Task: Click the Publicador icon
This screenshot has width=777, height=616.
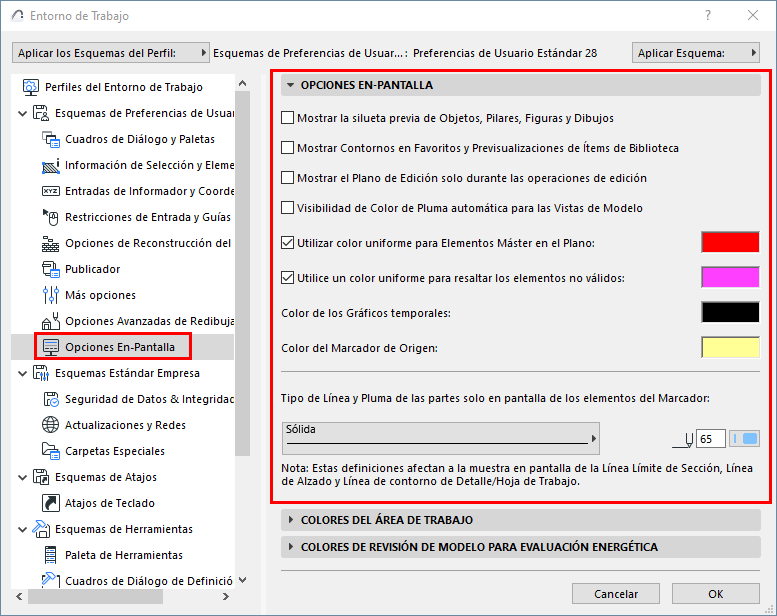Action: [x=51, y=269]
